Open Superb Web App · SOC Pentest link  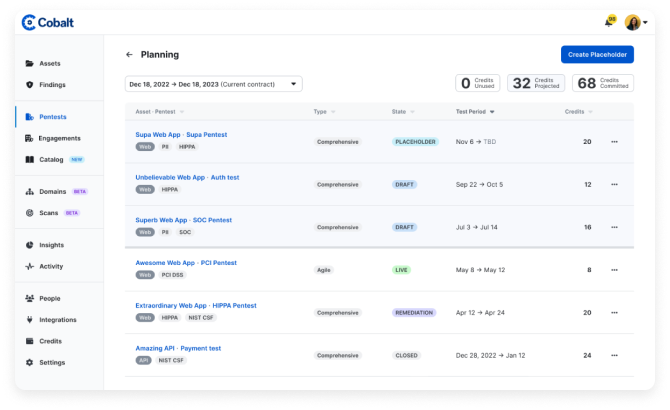coord(183,220)
